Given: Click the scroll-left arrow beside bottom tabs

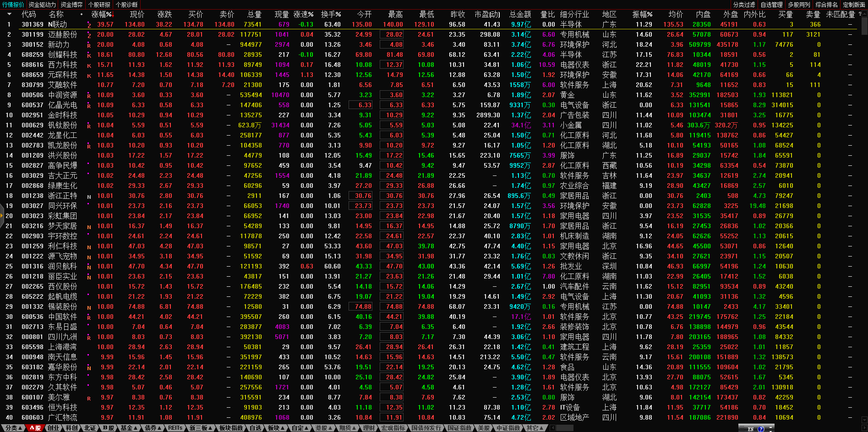Looking at the screenshot, I should (552, 428).
